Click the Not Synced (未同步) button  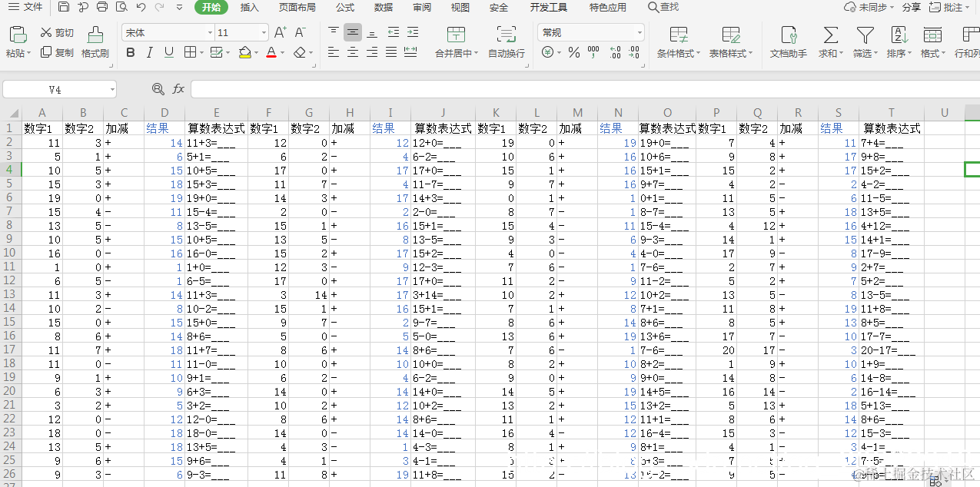(x=870, y=7)
